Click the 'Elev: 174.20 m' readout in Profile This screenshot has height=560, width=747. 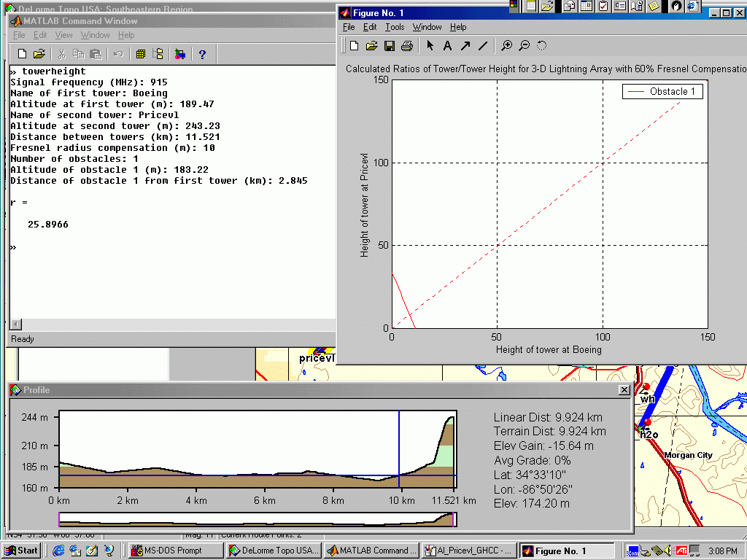pyautogui.click(x=532, y=503)
